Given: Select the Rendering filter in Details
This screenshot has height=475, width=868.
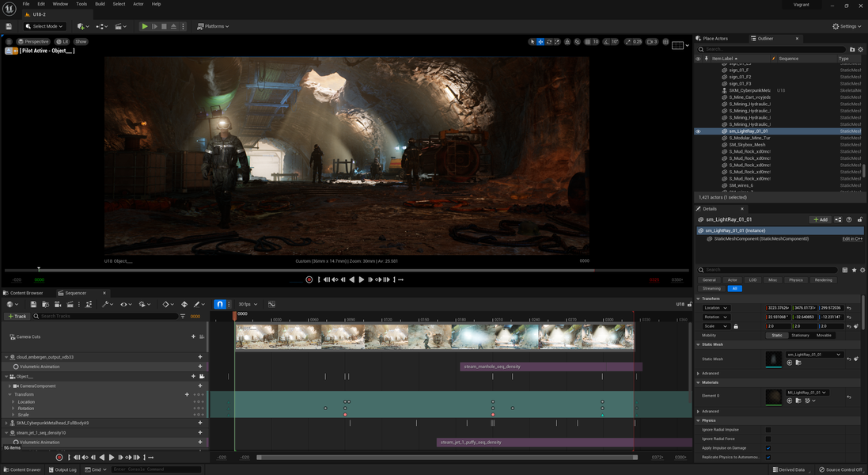Looking at the screenshot, I should coord(823,280).
